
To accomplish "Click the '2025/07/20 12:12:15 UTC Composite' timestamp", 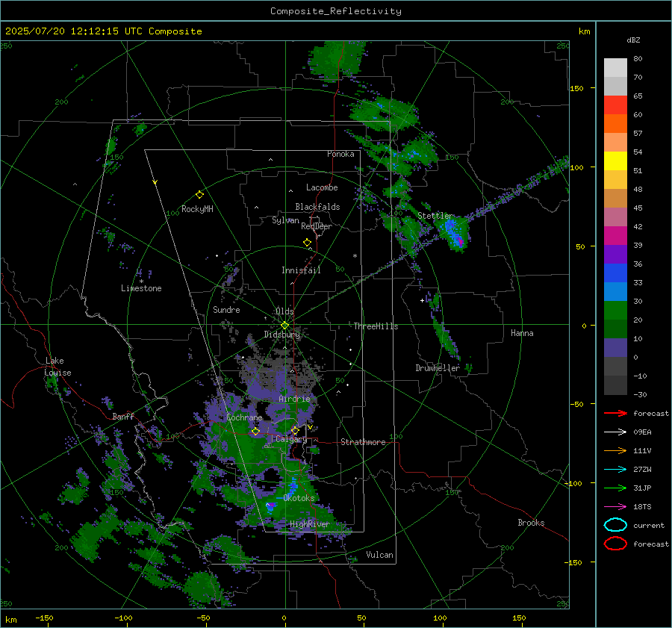I will (x=103, y=31).
